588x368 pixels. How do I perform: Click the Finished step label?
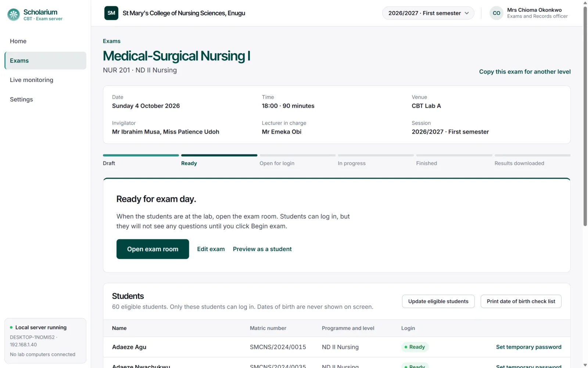click(426, 163)
